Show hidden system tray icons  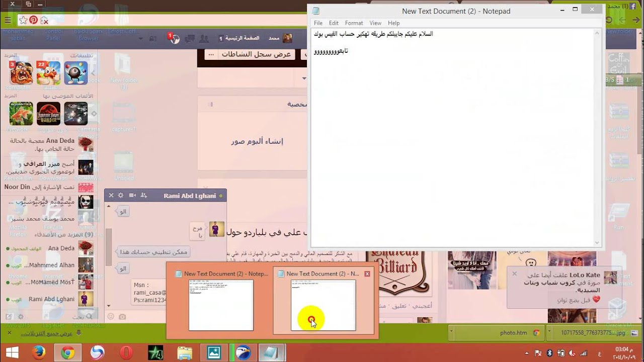[527, 353]
